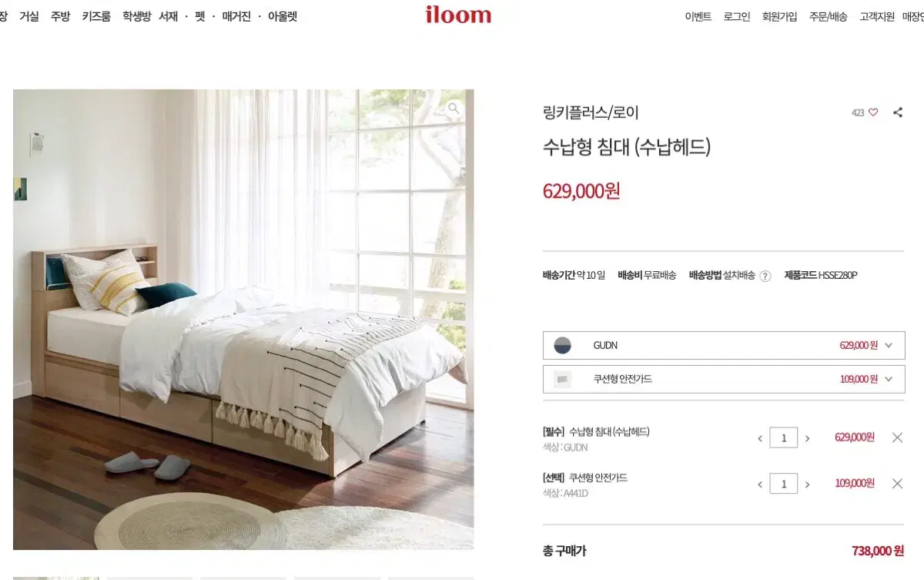Image resolution: width=924 pixels, height=580 pixels.
Task: Remove 쿠션형 안전가드 item with X icon
Action: (x=897, y=484)
